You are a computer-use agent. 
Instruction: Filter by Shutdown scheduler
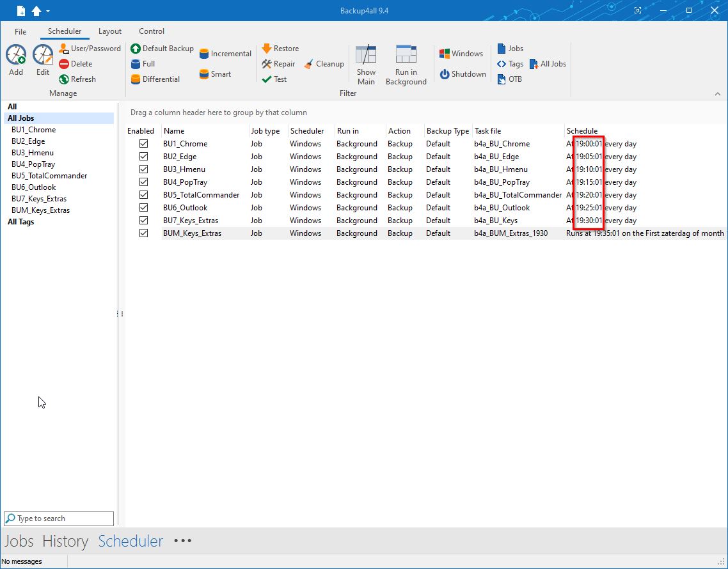(x=463, y=74)
